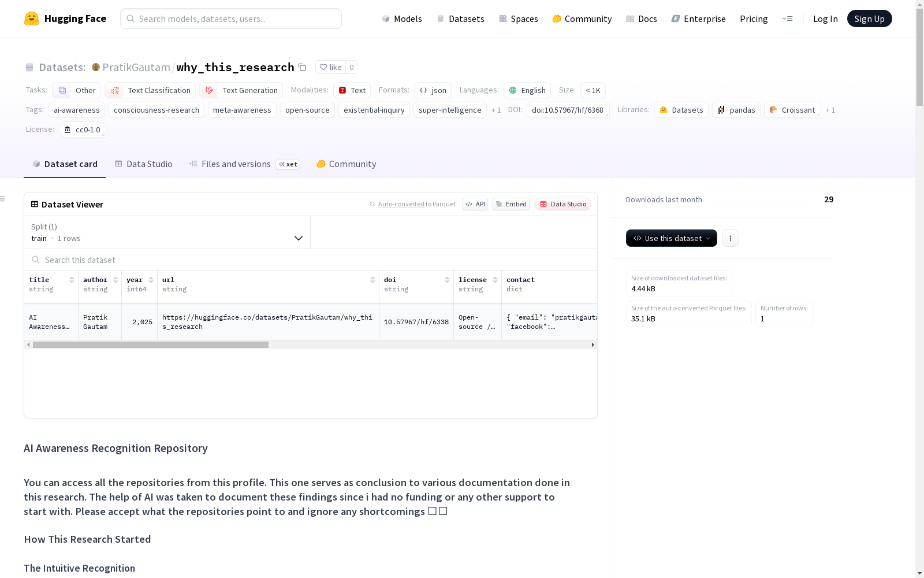Switch to the Data Studio tab
This screenshot has height=578, width=924.
coord(144,164)
